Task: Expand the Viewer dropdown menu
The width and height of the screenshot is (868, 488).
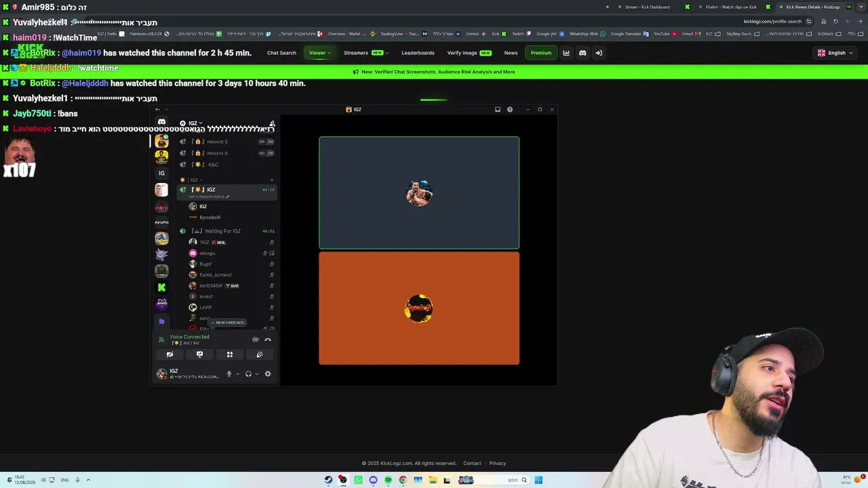Action: click(x=320, y=53)
